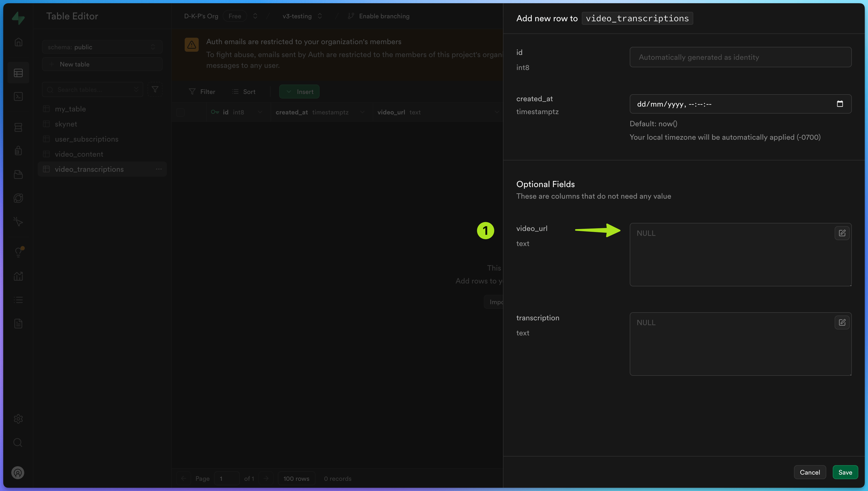Image resolution: width=868 pixels, height=491 pixels.
Task: Open the SQL Editor sidebar icon
Action: 18,97
